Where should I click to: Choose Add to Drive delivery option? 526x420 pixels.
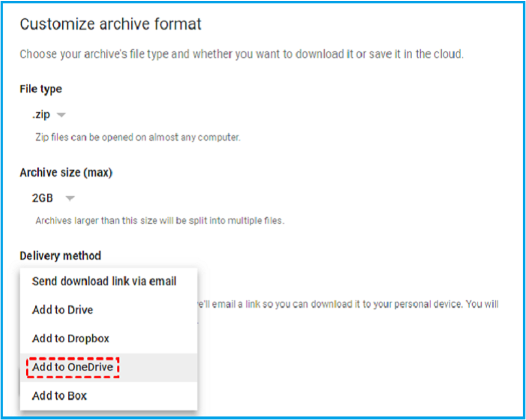click(108, 309)
